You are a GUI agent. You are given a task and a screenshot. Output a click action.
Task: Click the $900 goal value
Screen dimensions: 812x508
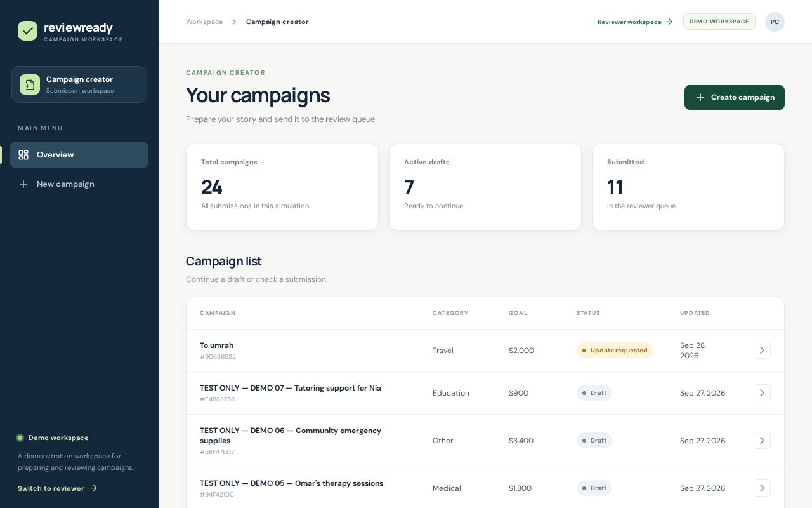click(x=518, y=393)
